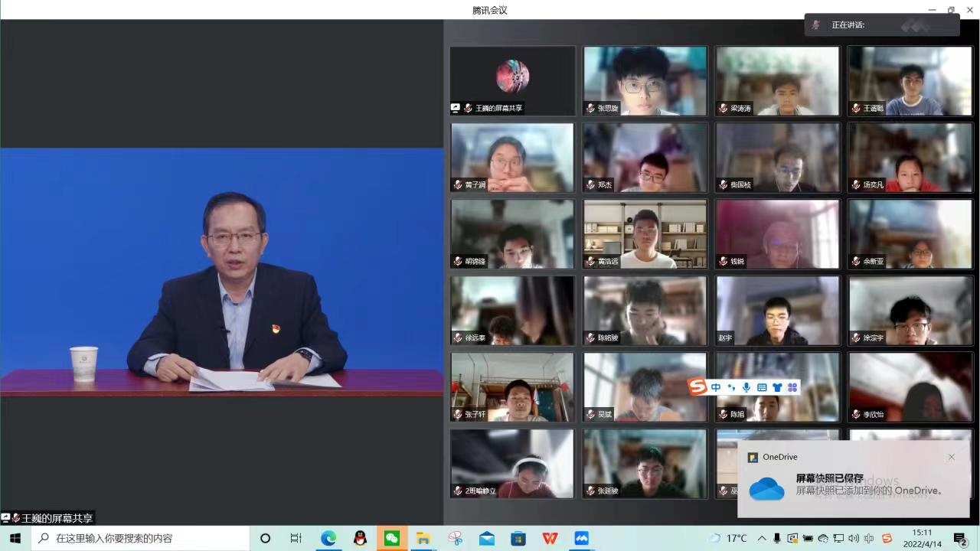The image size is (980, 551).
Task: Click 王巍's screen share camera icon
Action: (456, 108)
